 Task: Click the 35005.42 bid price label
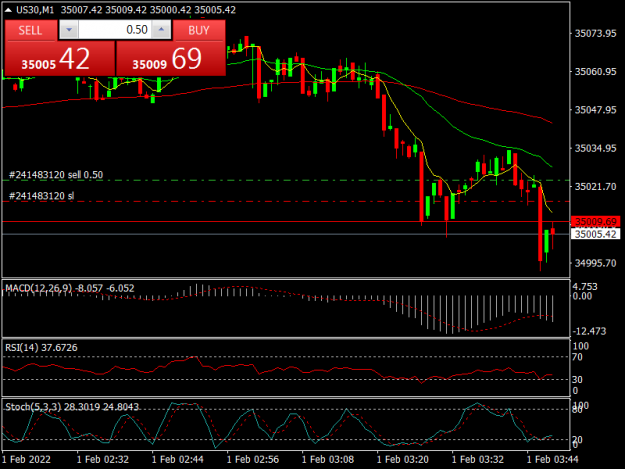(x=596, y=234)
